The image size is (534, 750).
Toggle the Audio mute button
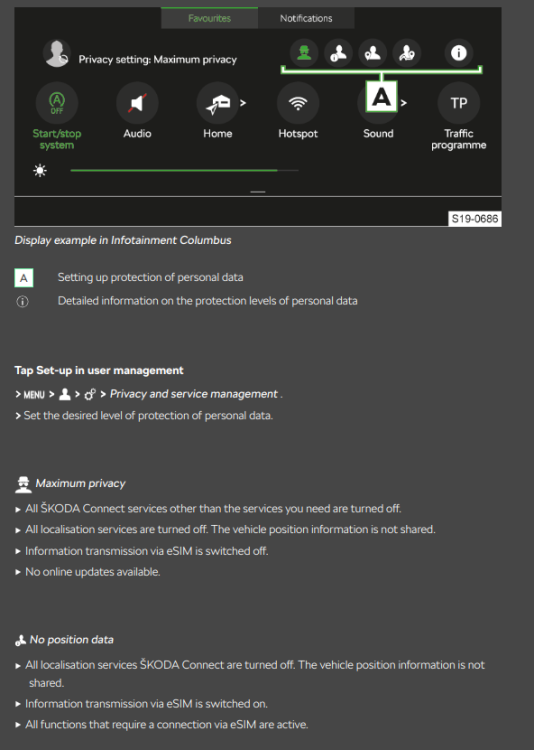pos(137,103)
